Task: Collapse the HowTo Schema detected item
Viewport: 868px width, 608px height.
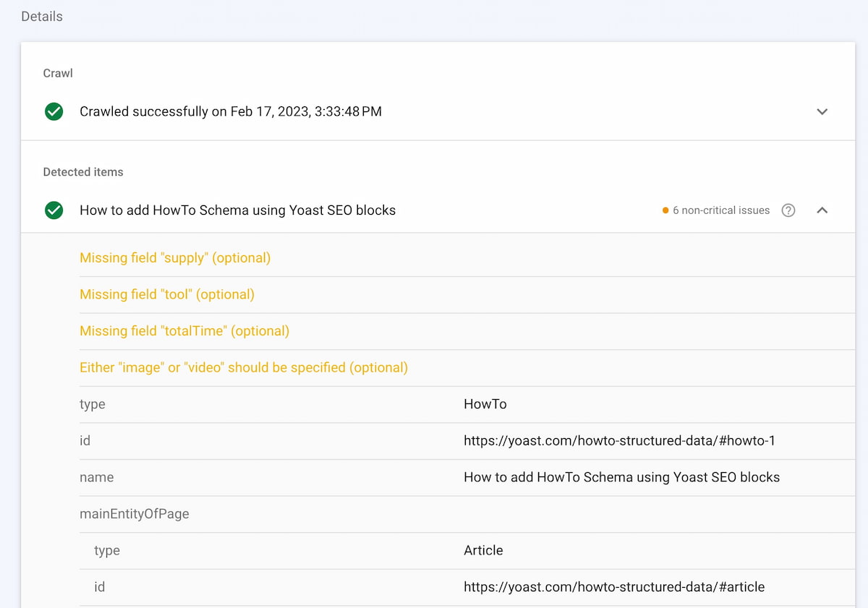Action: point(822,210)
